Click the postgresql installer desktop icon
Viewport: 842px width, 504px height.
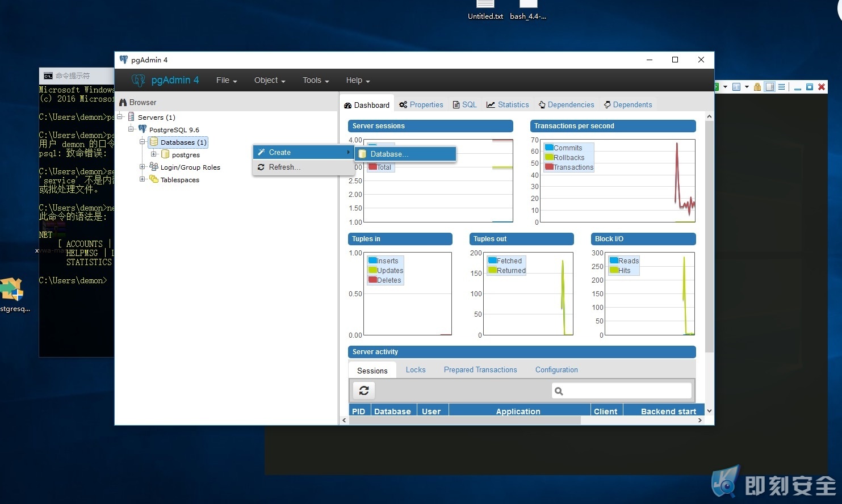tap(12, 289)
